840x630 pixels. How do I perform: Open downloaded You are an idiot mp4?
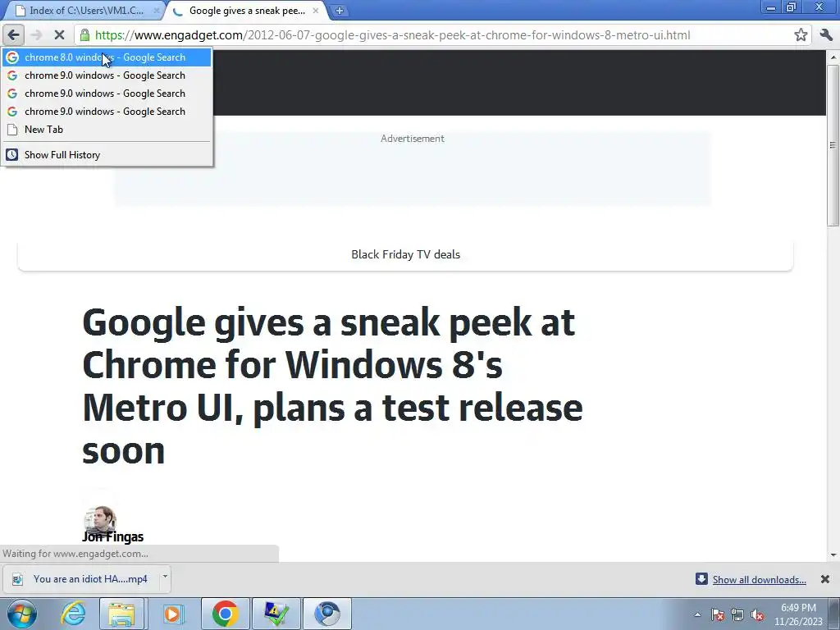coord(80,579)
